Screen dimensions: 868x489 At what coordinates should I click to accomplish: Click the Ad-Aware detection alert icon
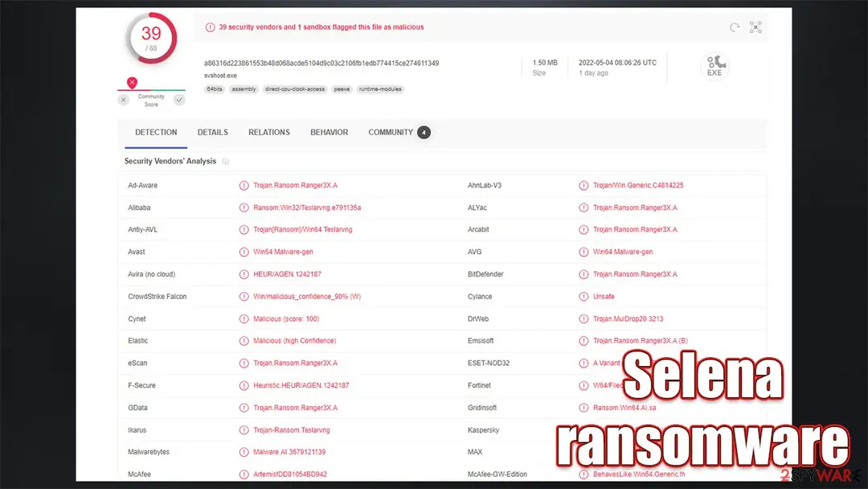coord(244,186)
